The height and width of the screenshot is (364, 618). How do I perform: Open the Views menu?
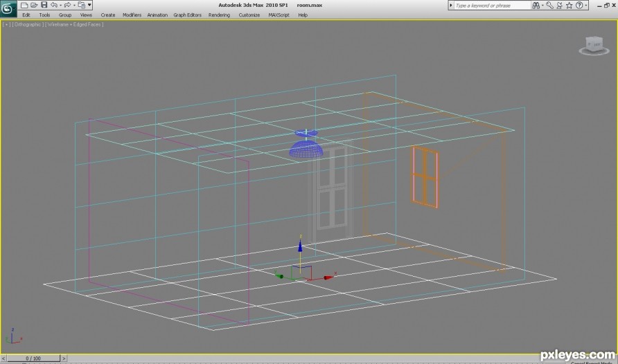point(86,15)
